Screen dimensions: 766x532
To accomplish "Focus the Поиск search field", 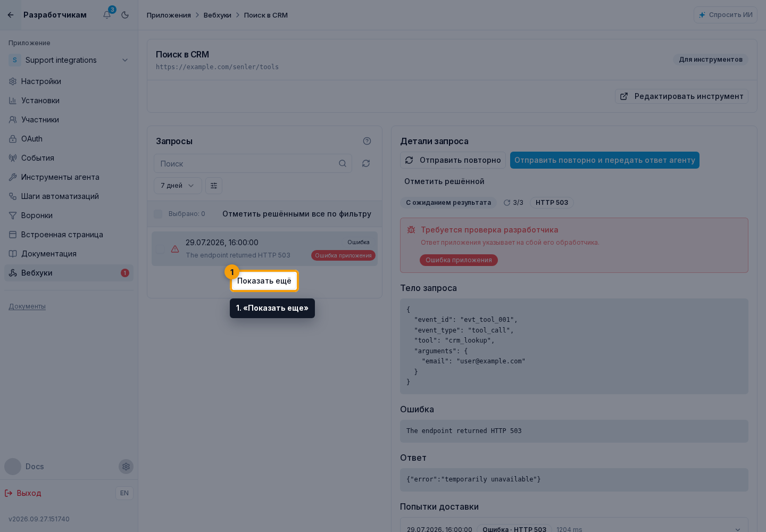I will tap(253, 163).
